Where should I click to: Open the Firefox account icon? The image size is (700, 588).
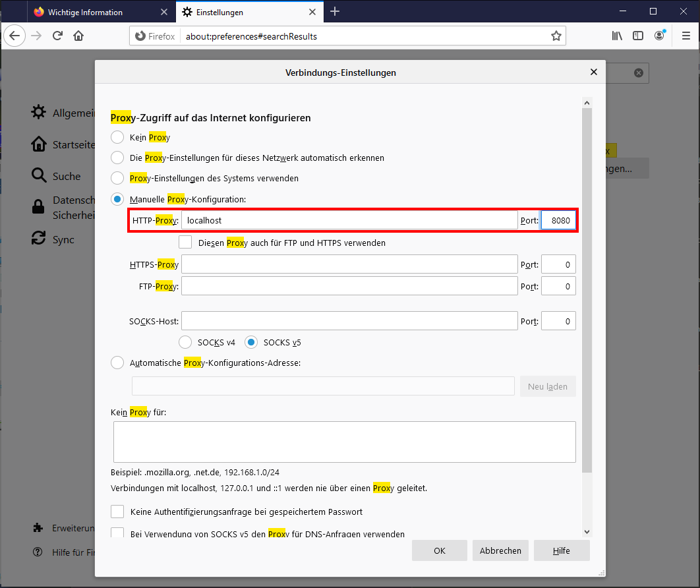[659, 36]
